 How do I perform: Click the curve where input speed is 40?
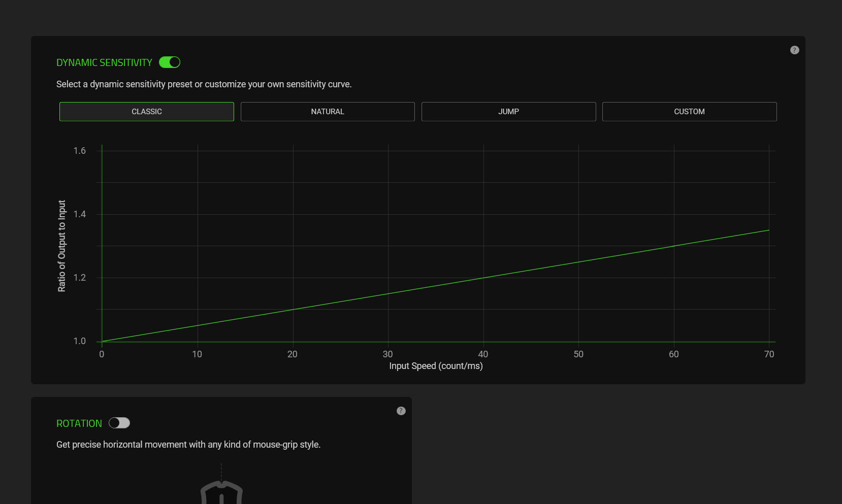(483, 278)
